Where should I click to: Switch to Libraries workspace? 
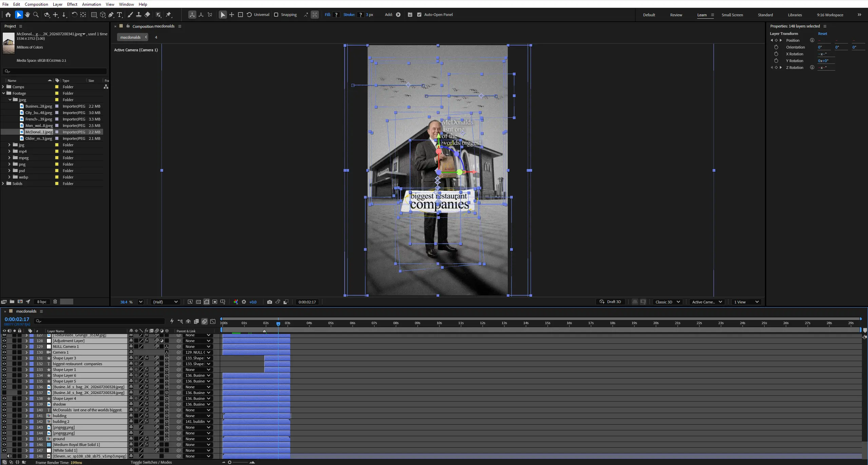795,15
